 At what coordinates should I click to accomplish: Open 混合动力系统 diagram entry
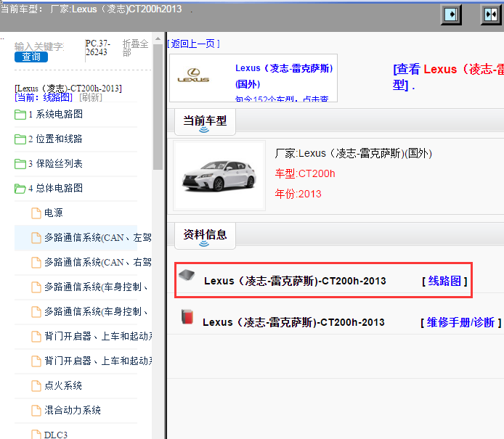click(73, 410)
